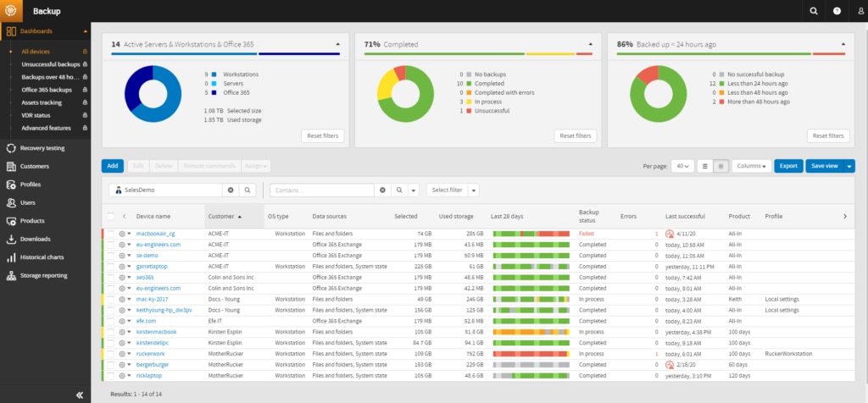Click dark blue Office 365 legend swatch
The image size is (868, 403).
pyautogui.click(x=214, y=93)
